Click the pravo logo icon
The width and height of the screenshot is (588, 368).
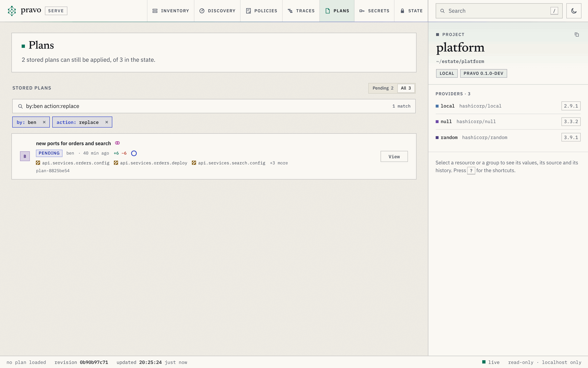pyautogui.click(x=12, y=11)
